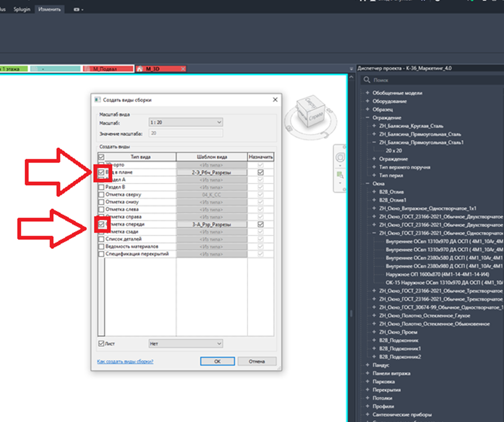The height and width of the screenshot is (422, 504).
Task: Click the zoom region navigation icon
Action: (340, 175)
